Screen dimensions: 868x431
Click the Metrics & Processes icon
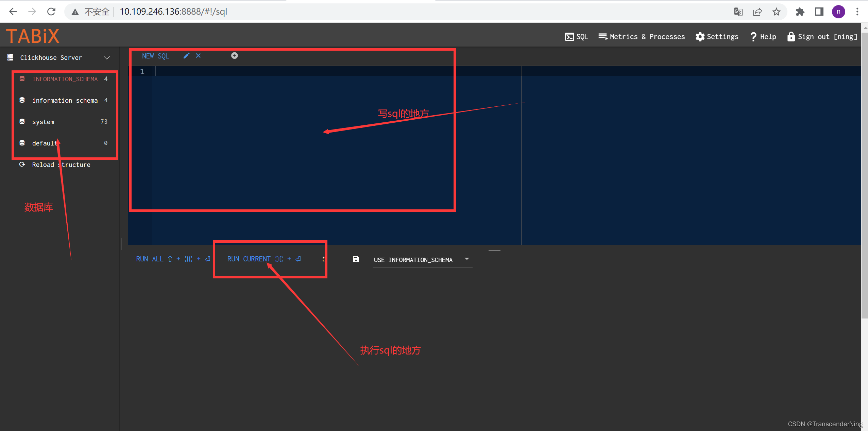tap(603, 36)
